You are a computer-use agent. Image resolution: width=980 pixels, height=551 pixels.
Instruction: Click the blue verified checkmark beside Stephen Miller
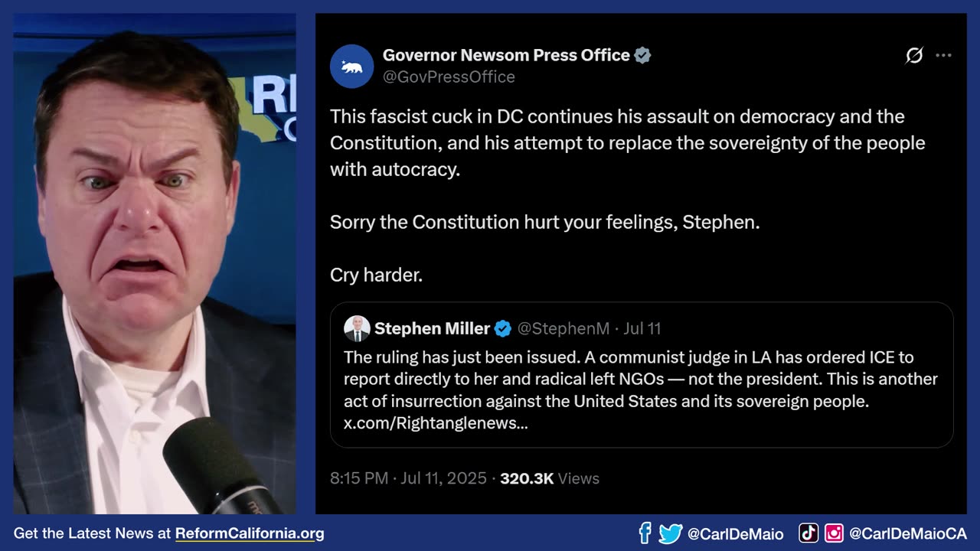pos(503,329)
